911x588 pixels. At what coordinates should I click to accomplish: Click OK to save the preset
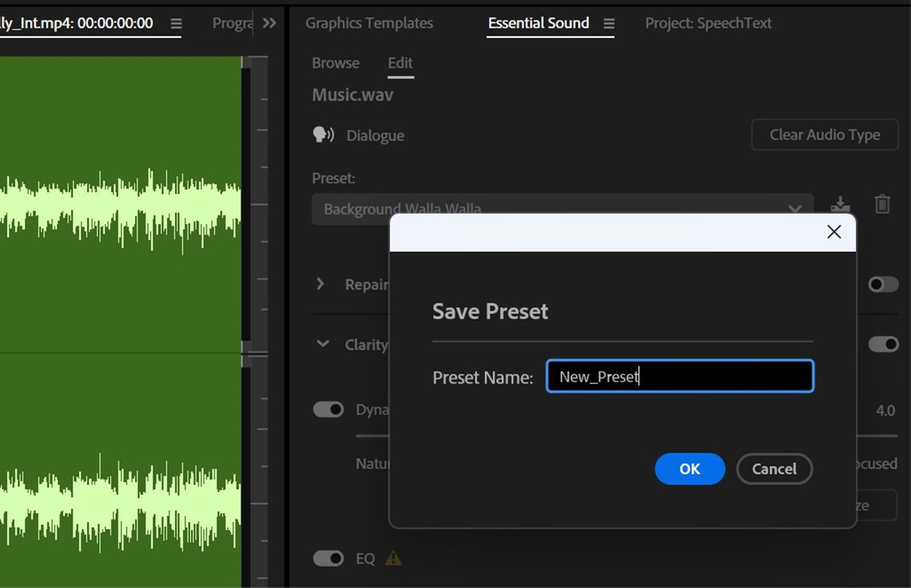click(x=690, y=469)
